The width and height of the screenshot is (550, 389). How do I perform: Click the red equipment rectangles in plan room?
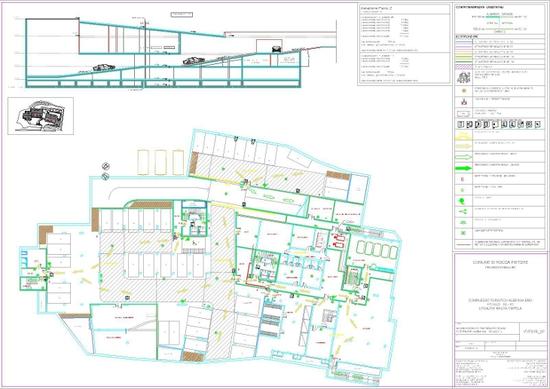tap(339, 241)
